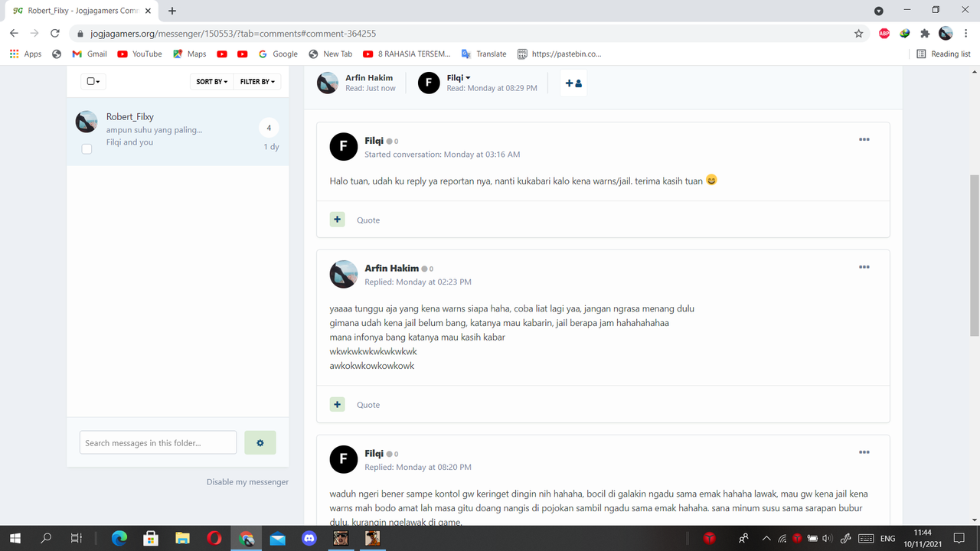Click Disable my messenger link

click(247, 482)
